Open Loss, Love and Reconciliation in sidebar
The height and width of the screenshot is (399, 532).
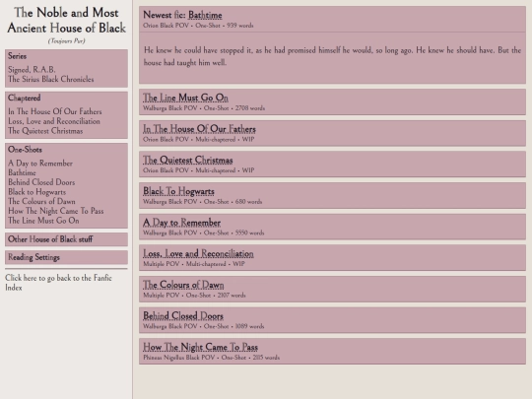click(54, 121)
